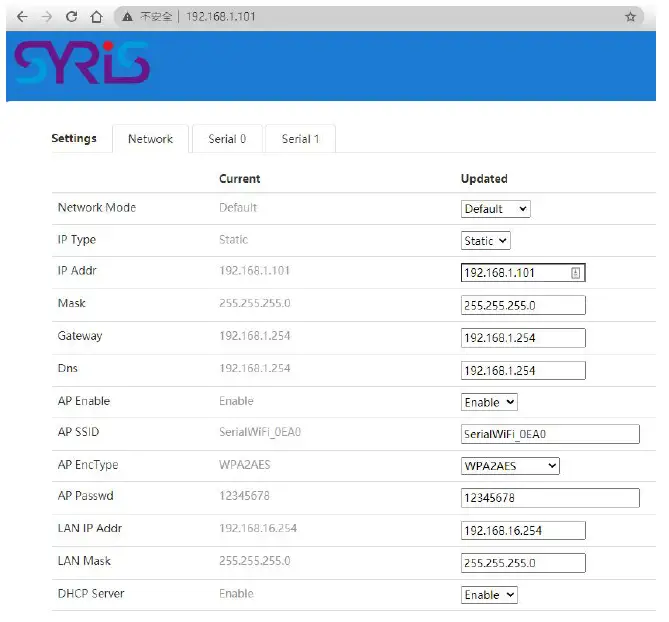Viewport: 669px width, 622px height.
Task: Click the LAN Mask input field
Action: [523, 563]
